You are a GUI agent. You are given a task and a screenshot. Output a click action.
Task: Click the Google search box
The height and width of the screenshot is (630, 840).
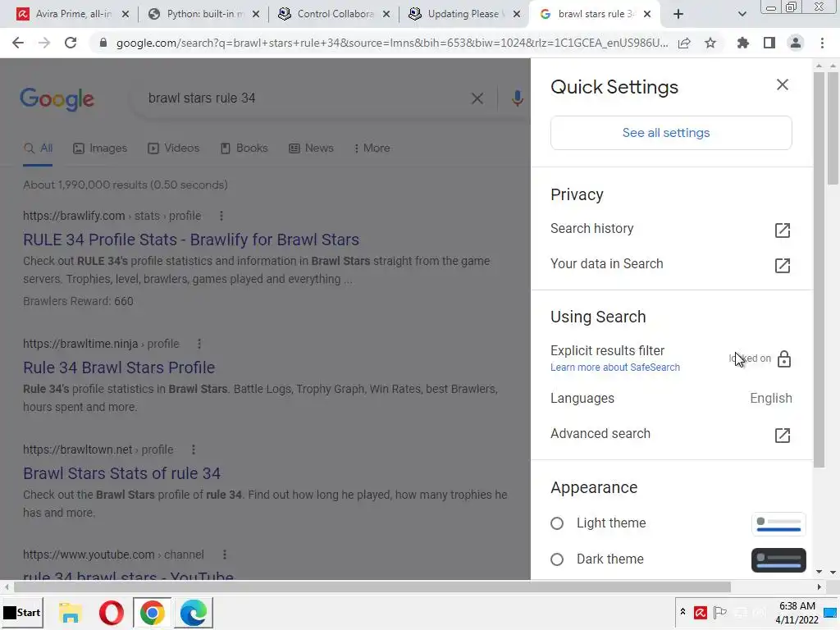pyautogui.click(x=300, y=98)
